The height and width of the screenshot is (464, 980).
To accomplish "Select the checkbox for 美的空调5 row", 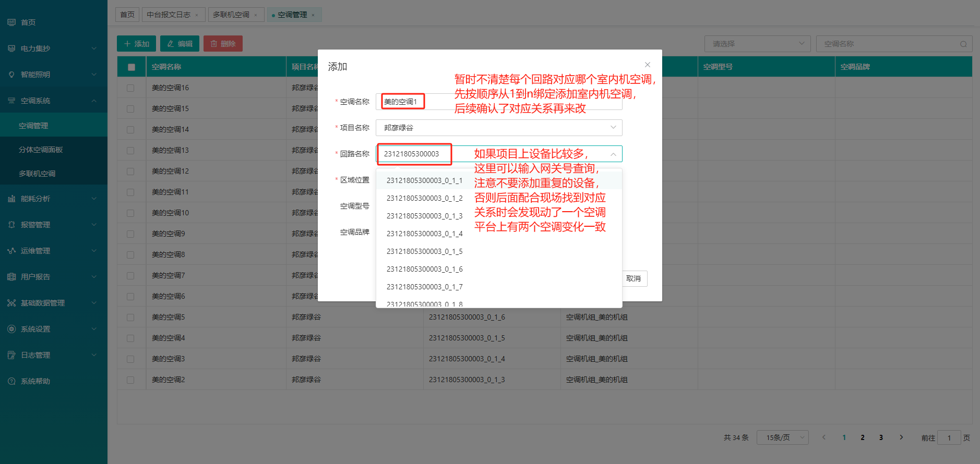I will (x=130, y=318).
